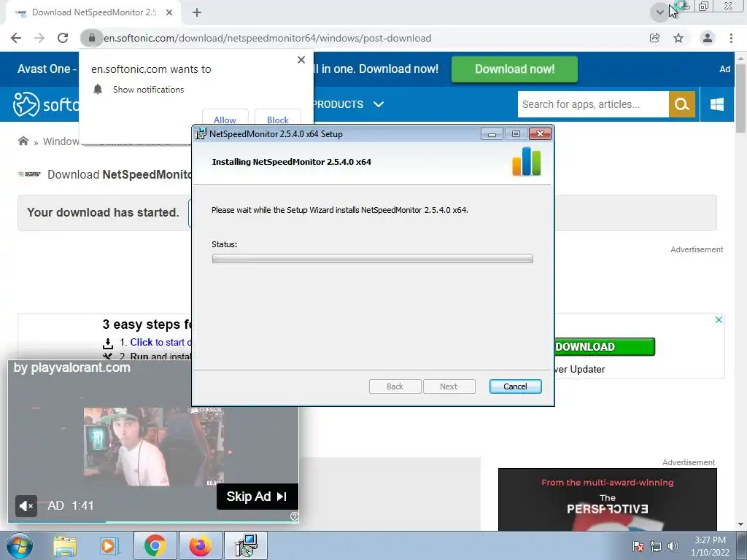Image resolution: width=747 pixels, height=560 pixels.
Task: Click the share page icon in address bar
Action: (654, 38)
